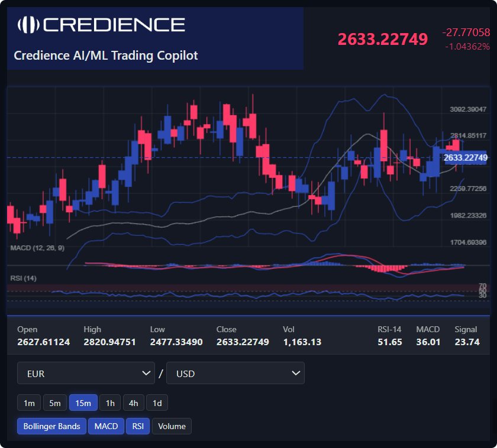This screenshot has height=448, width=497.
Task: Choose the 1d timeframe
Action: coord(157,403)
